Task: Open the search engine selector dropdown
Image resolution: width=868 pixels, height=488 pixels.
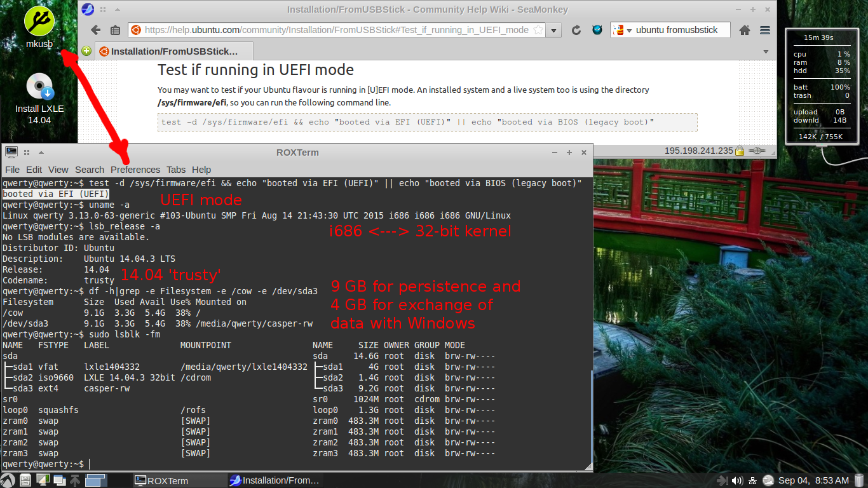Action: click(622, 30)
